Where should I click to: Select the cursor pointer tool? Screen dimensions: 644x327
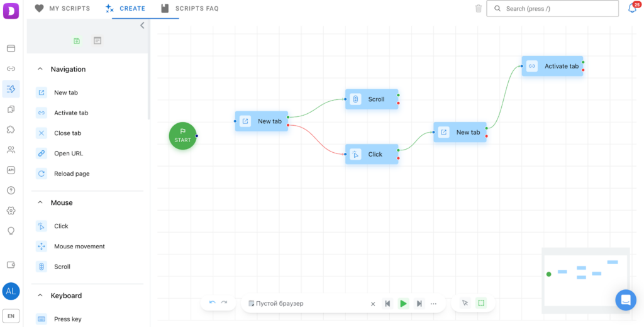pos(465,303)
